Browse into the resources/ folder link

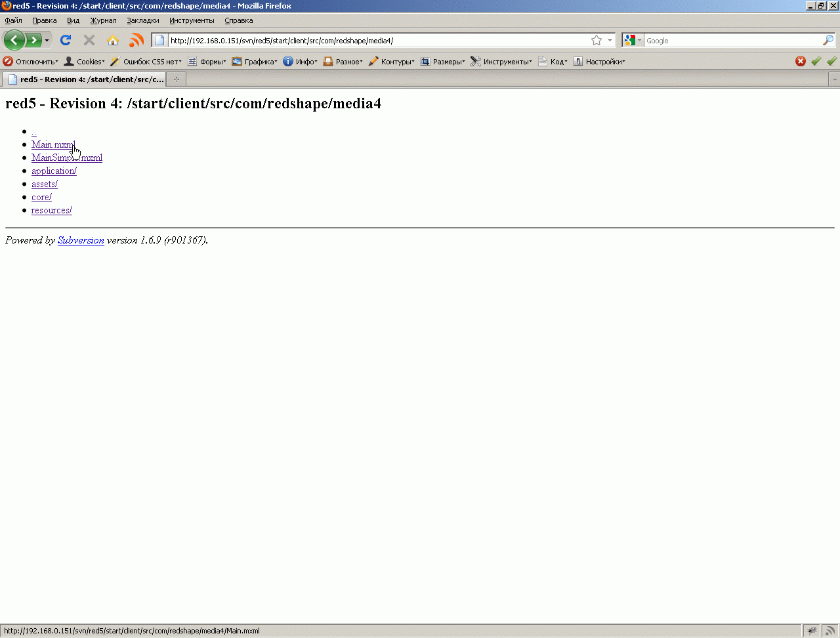(52, 210)
